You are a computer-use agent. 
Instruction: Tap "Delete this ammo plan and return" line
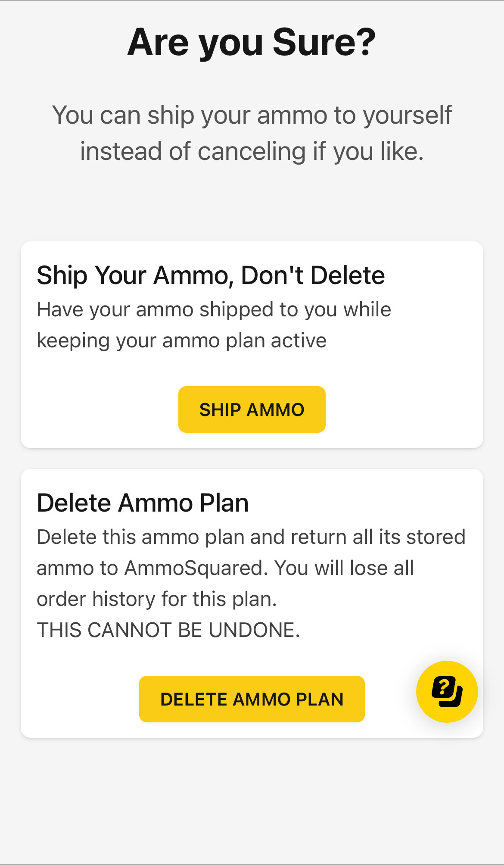(193, 537)
